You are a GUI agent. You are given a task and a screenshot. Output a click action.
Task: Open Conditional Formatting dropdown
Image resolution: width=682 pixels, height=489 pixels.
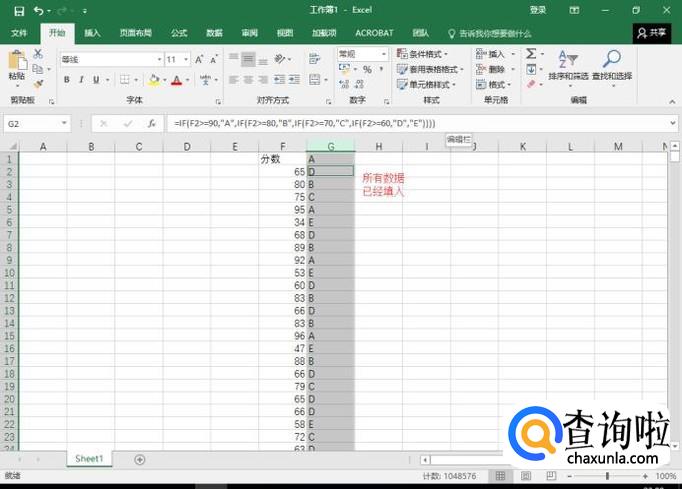pyautogui.click(x=422, y=54)
